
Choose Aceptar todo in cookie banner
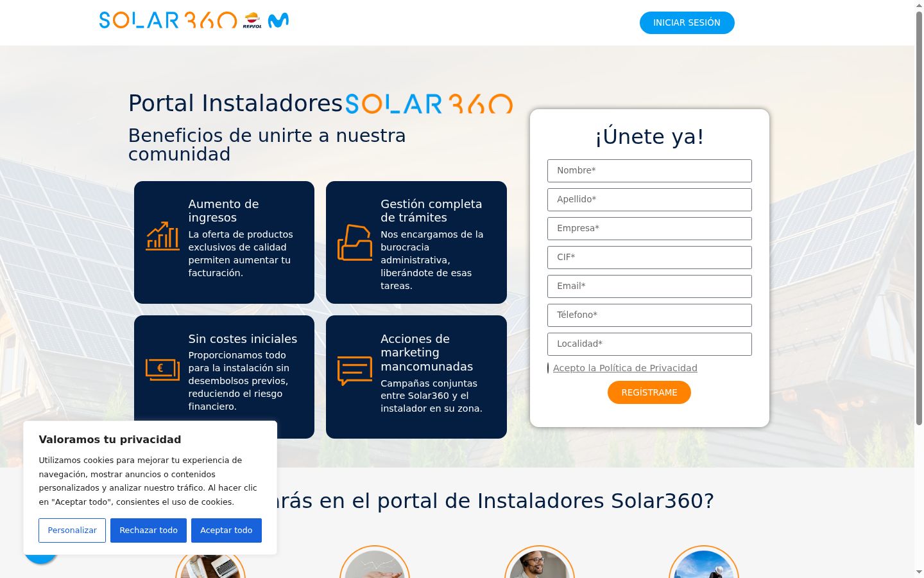point(227,530)
